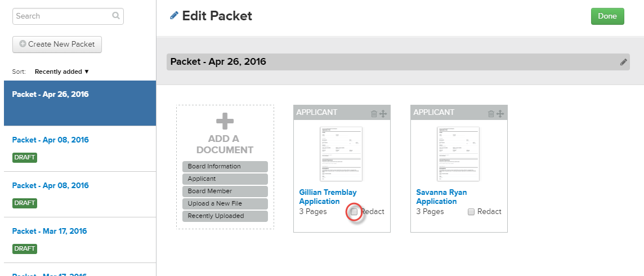Open Gillian Tremblay Application link

[x=328, y=197]
